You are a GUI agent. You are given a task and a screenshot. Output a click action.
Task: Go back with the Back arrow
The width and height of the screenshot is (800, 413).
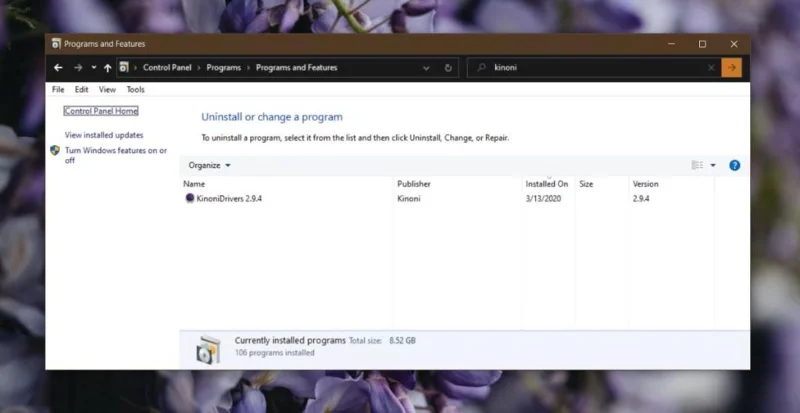point(58,67)
